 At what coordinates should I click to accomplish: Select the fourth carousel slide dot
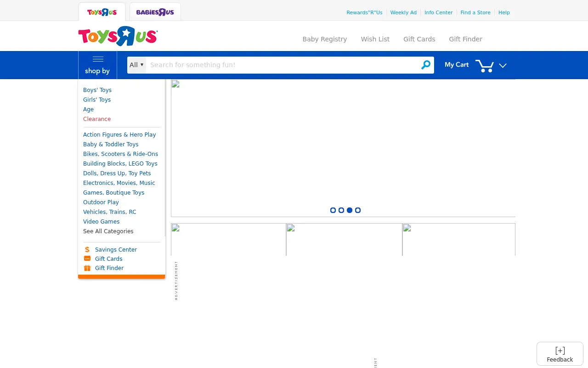pos(358,210)
